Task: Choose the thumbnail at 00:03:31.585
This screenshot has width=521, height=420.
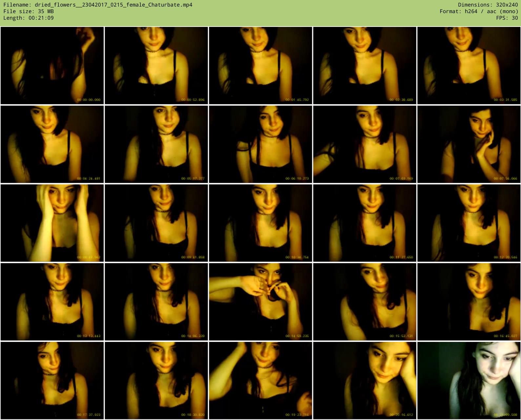Action: pyautogui.click(x=469, y=66)
